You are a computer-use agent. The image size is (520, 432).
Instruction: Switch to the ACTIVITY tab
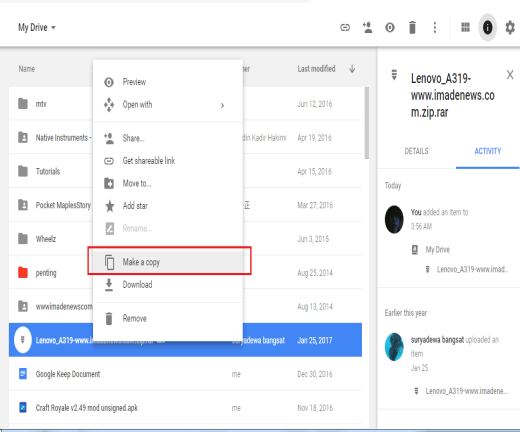[488, 151]
